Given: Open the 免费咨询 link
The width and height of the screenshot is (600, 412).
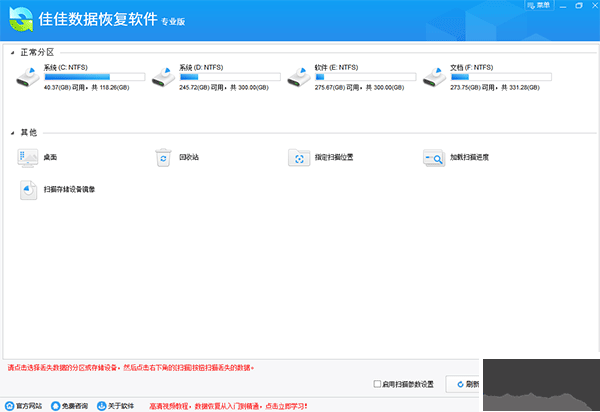Looking at the screenshot, I should click(x=75, y=406).
